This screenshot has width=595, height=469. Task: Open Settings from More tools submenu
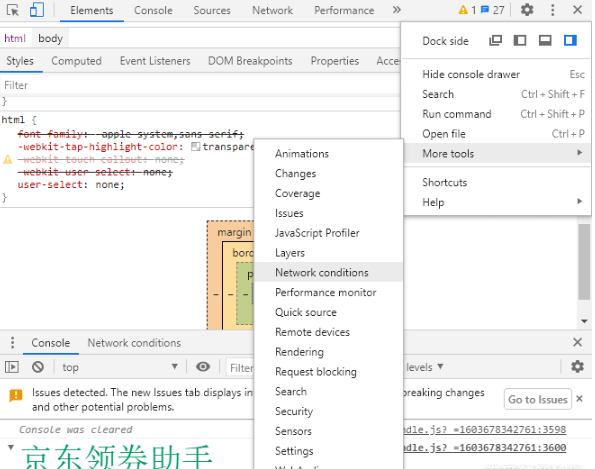point(328,451)
